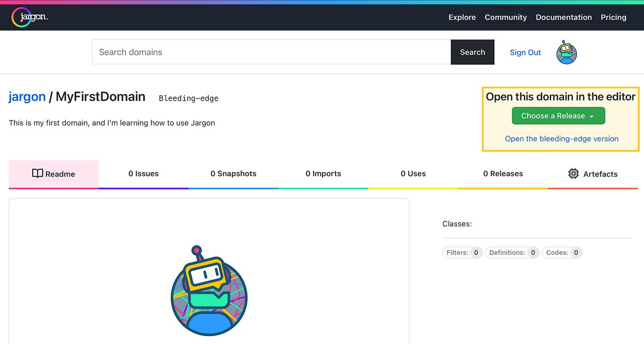
Task: Switch to the 0 Releases tab
Action: pos(503,173)
